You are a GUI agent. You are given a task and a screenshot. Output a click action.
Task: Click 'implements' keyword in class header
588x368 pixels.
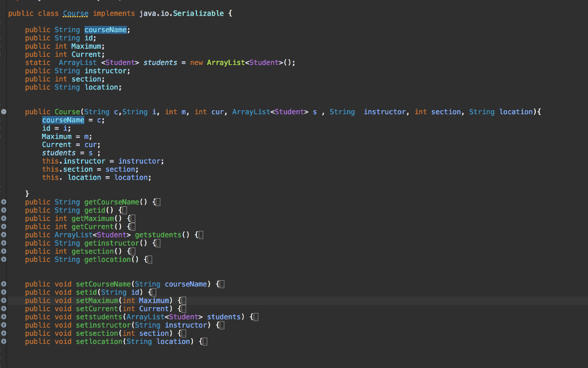click(114, 13)
